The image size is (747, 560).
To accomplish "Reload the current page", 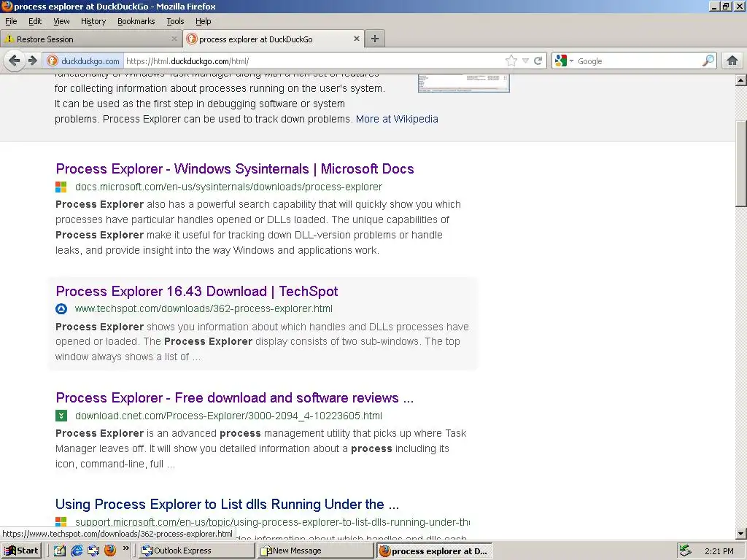I will pyautogui.click(x=538, y=61).
